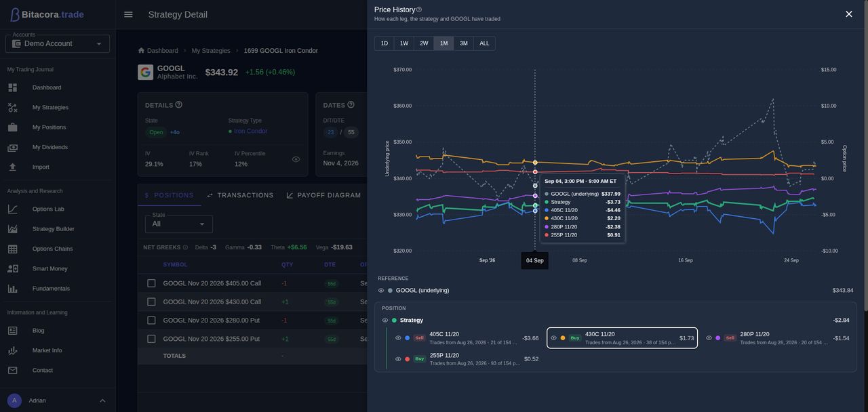Click the Market Info icon
Image resolution: width=868 pixels, height=412 pixels.
click(x=12, y=350)
